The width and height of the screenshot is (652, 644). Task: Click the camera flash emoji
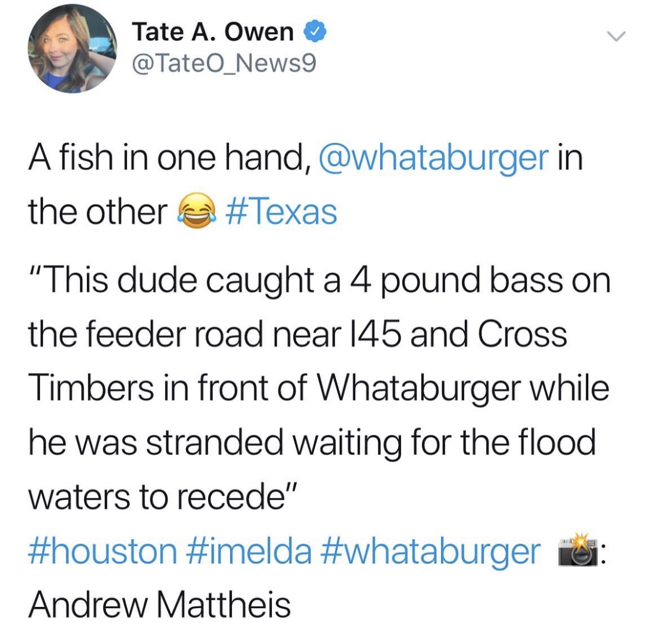(578, 550)
